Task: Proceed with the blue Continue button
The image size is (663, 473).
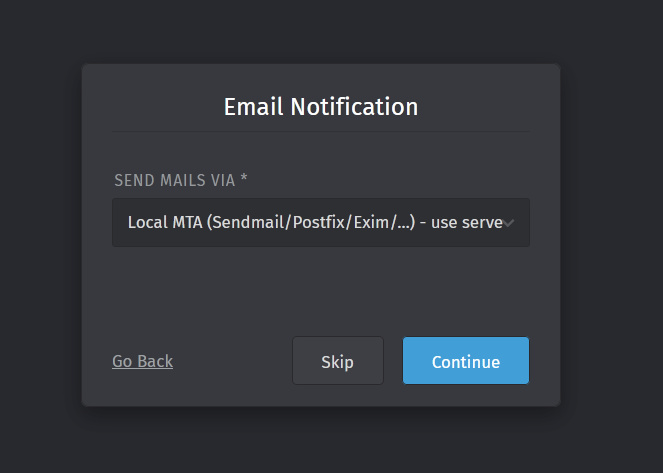Action: [465, 361]
